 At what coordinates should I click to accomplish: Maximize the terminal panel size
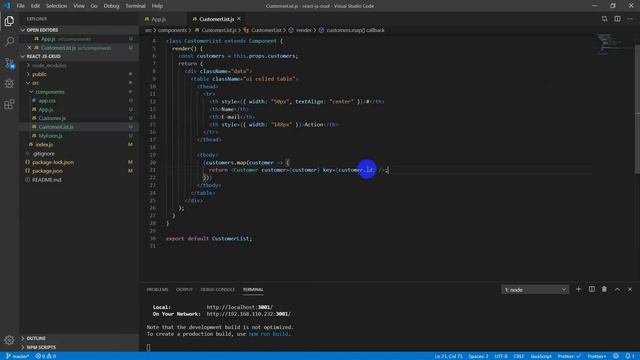coord(617,289)
